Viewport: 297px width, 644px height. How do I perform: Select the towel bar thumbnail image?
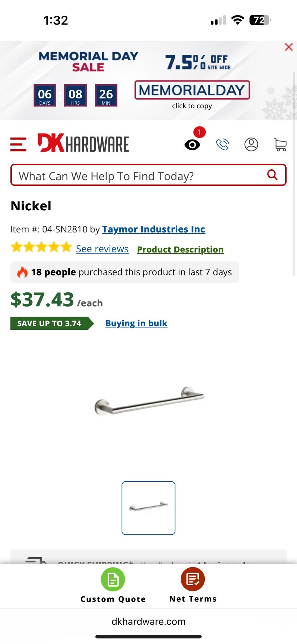point(148,507)
